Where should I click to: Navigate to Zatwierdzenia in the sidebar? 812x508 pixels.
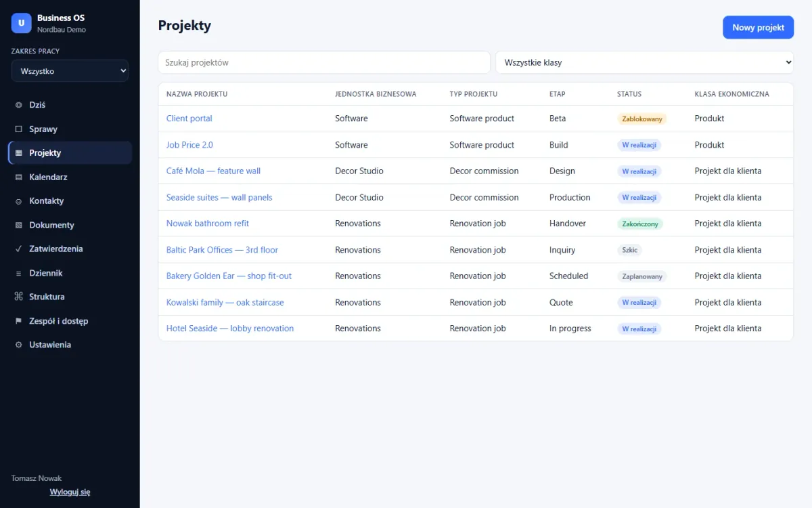tap(70, 249)
